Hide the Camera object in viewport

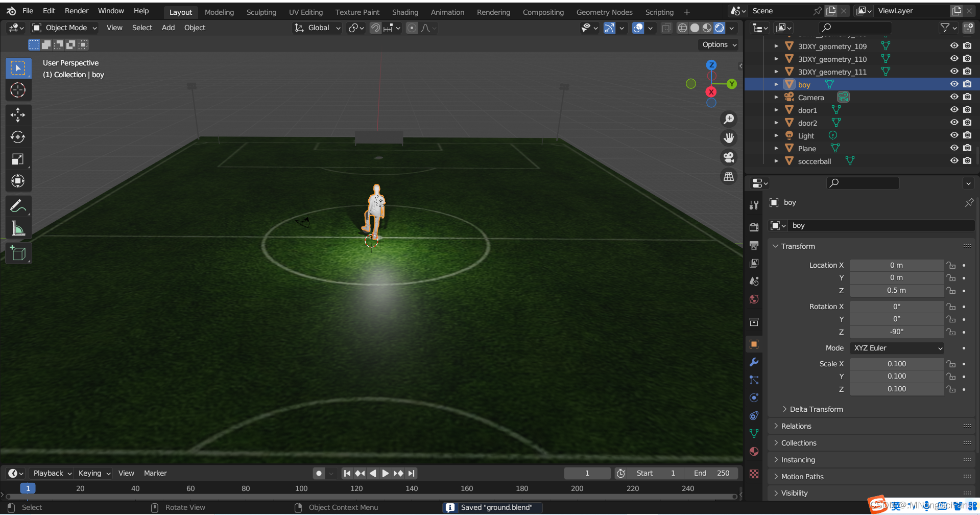954,97
